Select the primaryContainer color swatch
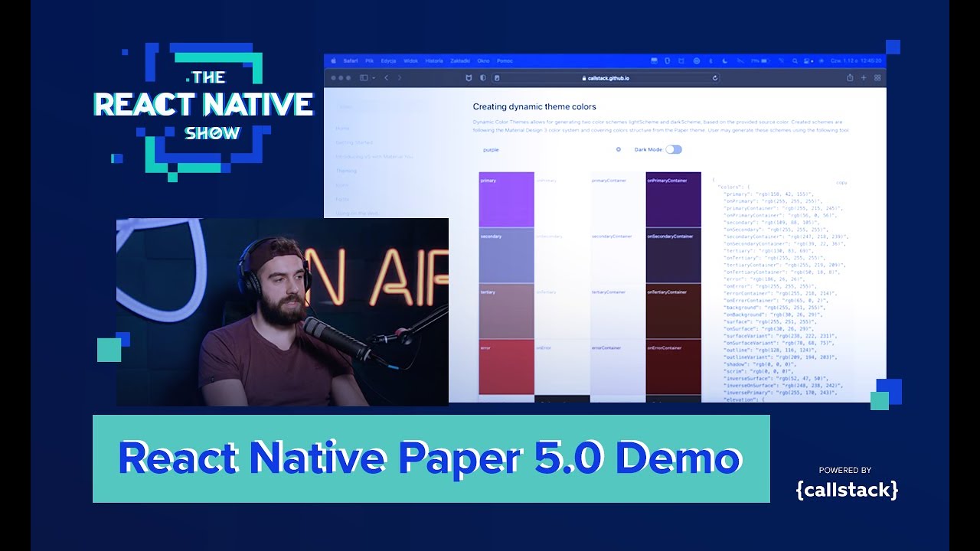980x551 pixels. click(x=618, y=199)
